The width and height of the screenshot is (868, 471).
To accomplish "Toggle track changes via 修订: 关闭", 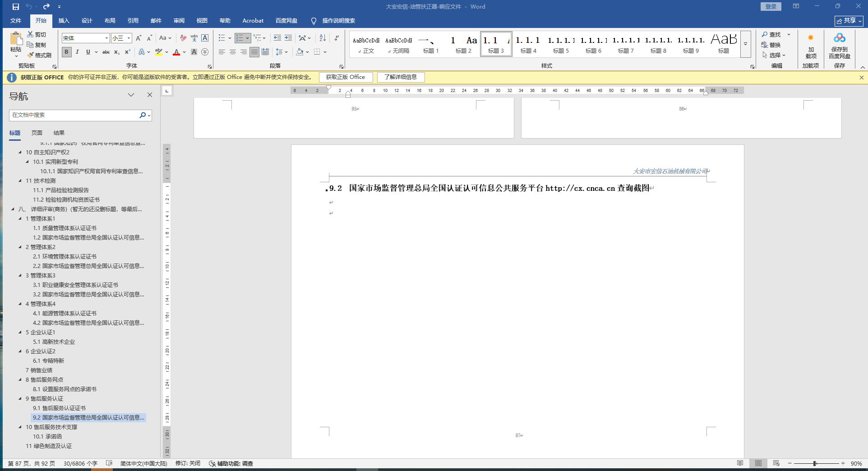I will [188, 463].
